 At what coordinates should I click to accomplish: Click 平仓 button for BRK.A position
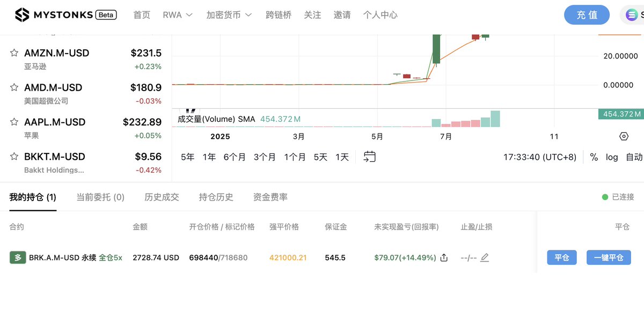click(x=562, y=257)
